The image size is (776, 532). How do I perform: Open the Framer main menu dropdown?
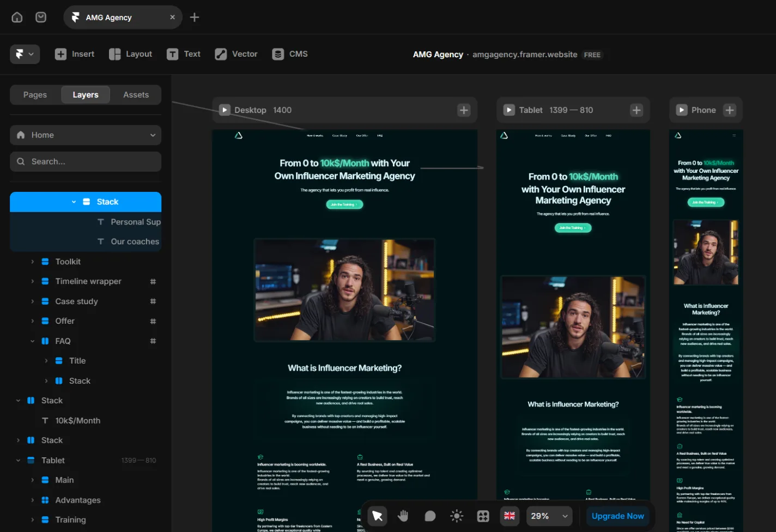pos(25,54)
